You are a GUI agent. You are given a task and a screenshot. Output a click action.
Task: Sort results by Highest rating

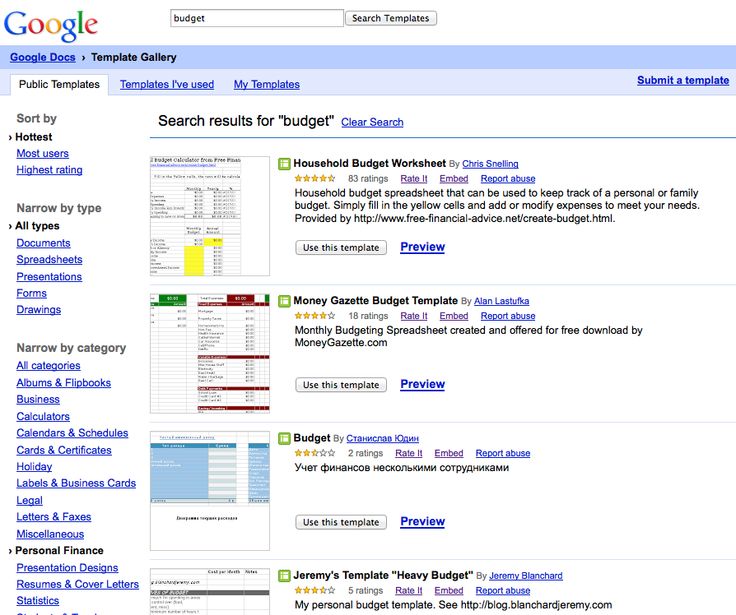[x=49, y=170]
